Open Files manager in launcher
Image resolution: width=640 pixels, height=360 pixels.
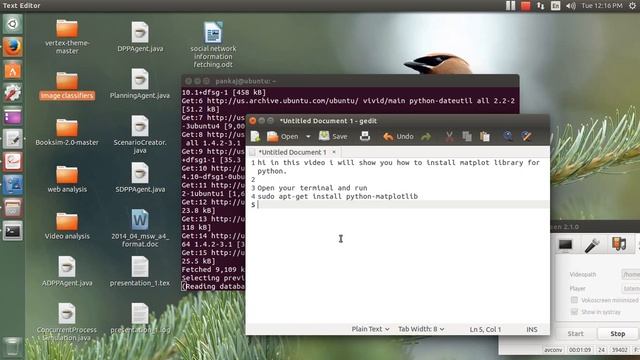13,208
